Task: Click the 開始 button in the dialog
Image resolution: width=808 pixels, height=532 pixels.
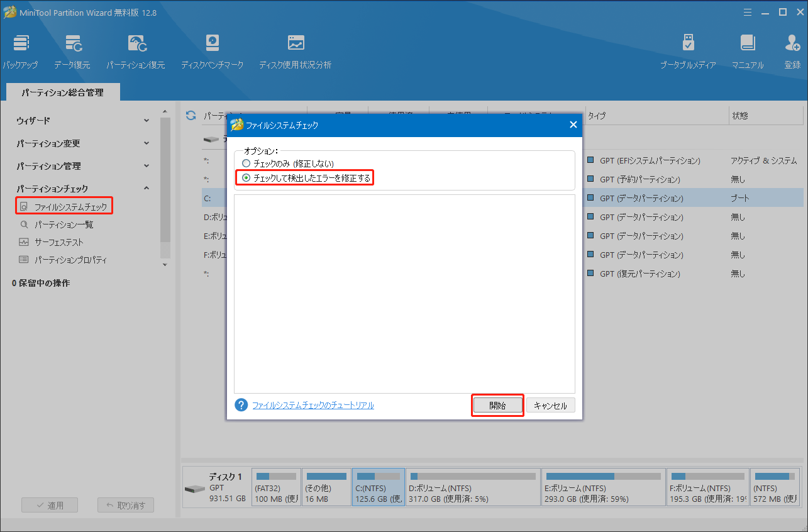Action: 497,406
